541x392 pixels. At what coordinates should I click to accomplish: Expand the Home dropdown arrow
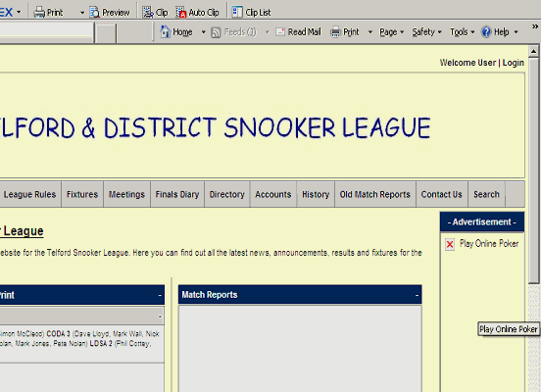tap(203, 32)
